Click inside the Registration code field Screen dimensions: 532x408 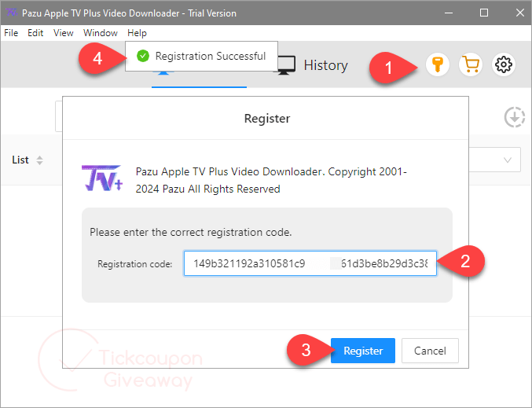coord(310,263)
